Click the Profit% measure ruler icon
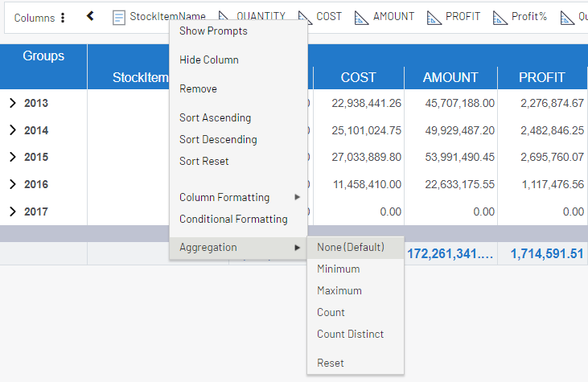588x382 pixels. pos(500,17)
